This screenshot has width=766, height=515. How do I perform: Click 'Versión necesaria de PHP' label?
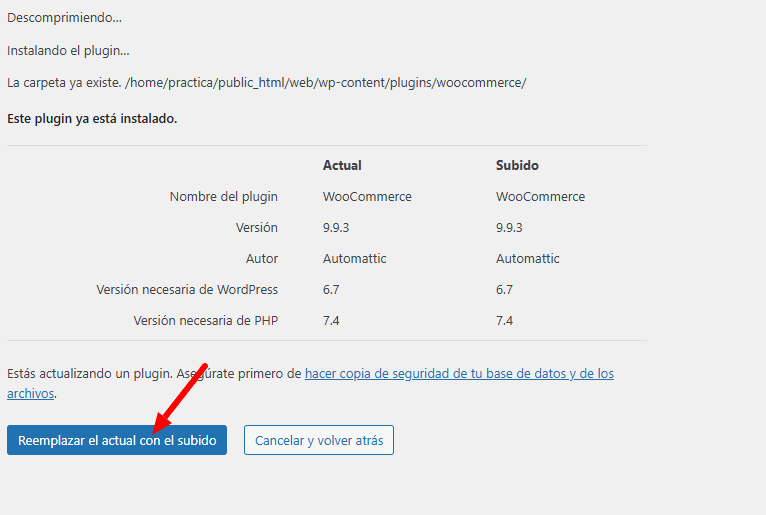206,321
